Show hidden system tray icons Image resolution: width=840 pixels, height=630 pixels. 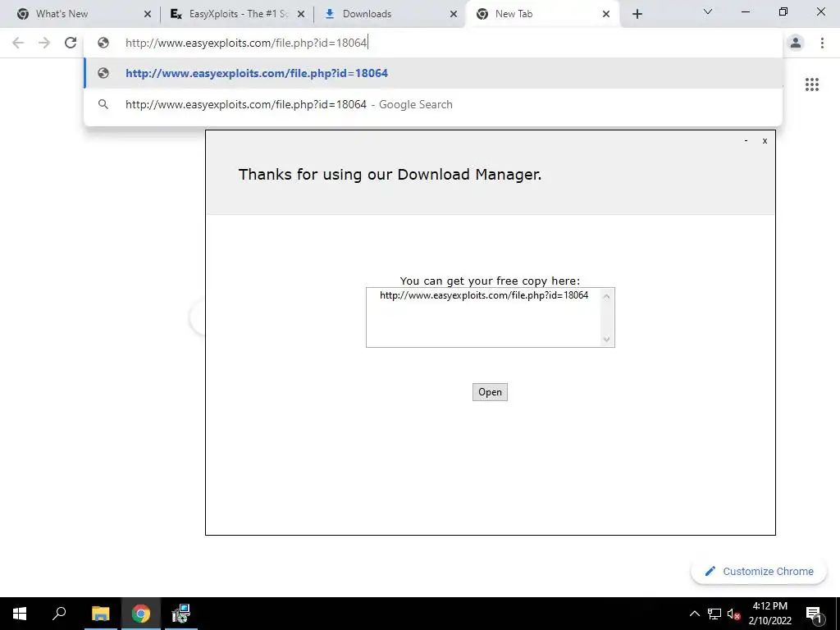pos(694,614)
